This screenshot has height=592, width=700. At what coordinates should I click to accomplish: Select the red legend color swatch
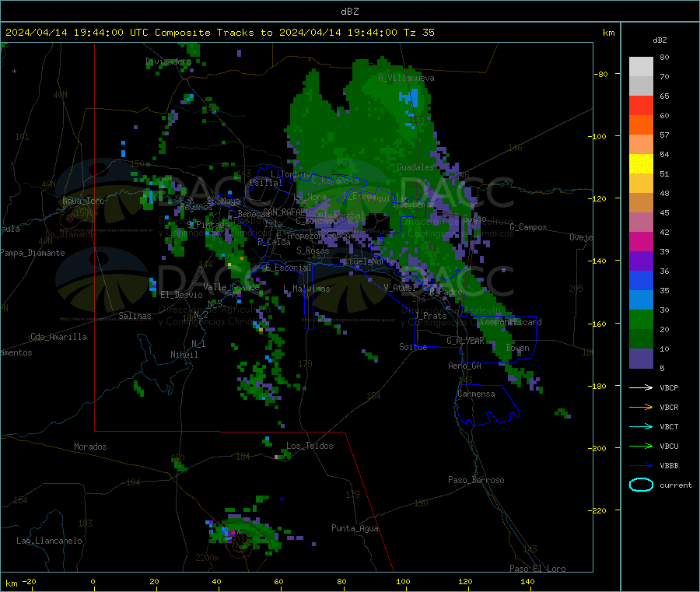[x=641, y=105]
